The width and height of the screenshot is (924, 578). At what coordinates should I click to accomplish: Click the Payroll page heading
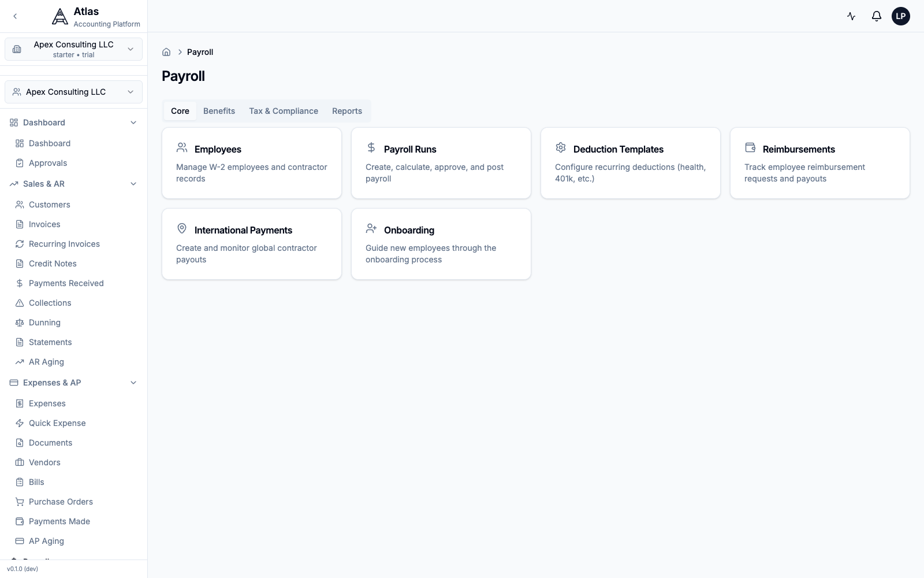coord(183,76)
